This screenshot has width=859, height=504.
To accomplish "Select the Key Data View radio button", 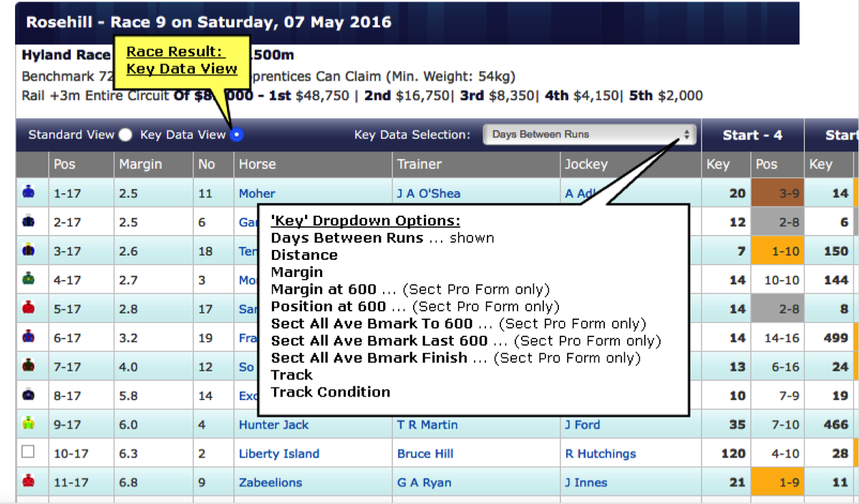I will point(238,135).
